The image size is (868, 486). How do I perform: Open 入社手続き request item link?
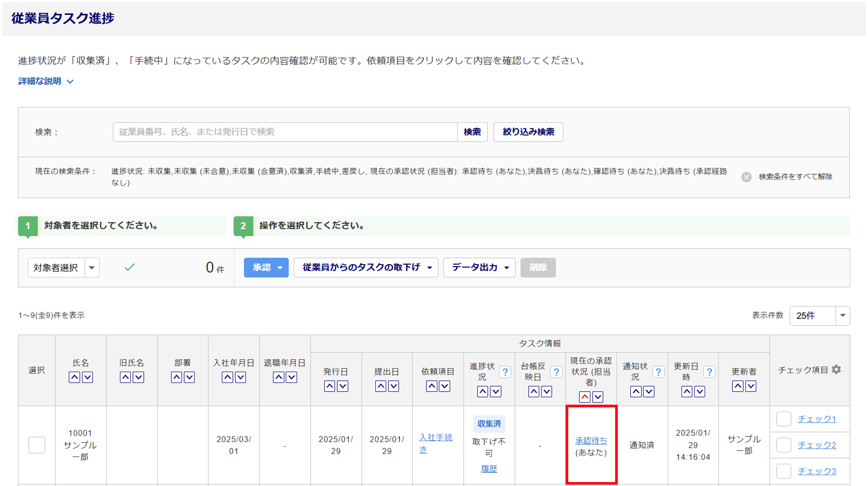[x=436, y=443]
